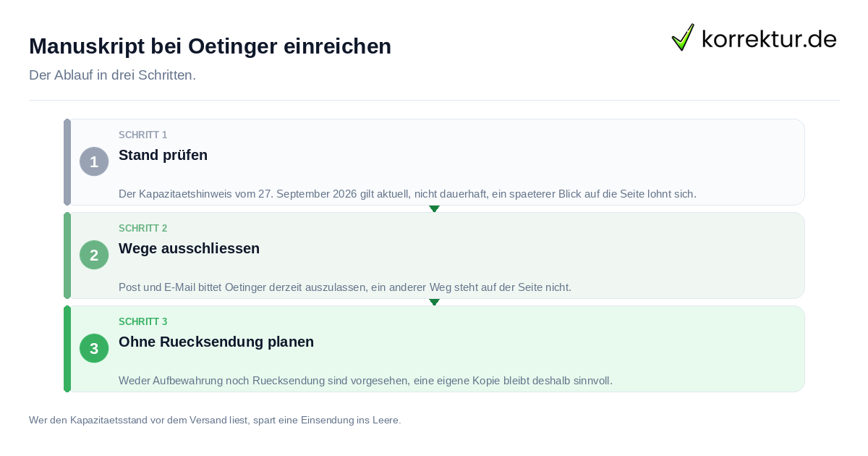Select the step 1 number circle
Screen dimensions: 868x456
point(94,161)
